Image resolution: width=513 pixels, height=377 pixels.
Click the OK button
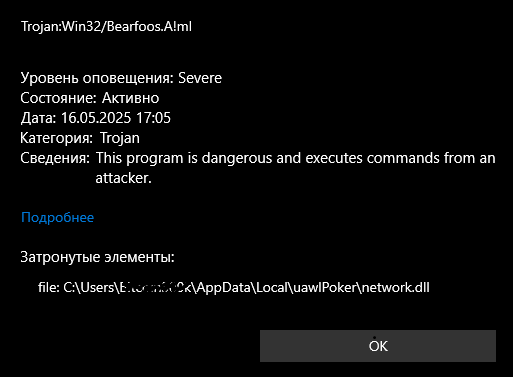378,346
